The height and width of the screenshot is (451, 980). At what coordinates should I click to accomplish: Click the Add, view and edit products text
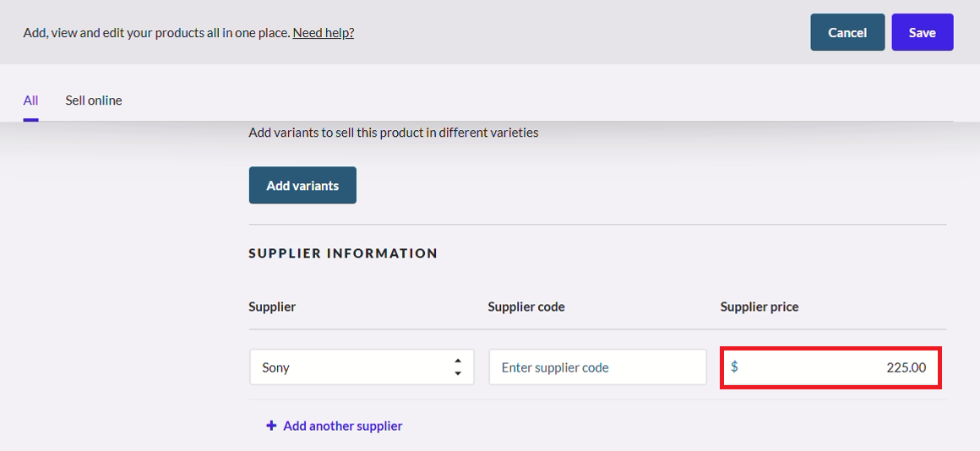click(157, 32)
